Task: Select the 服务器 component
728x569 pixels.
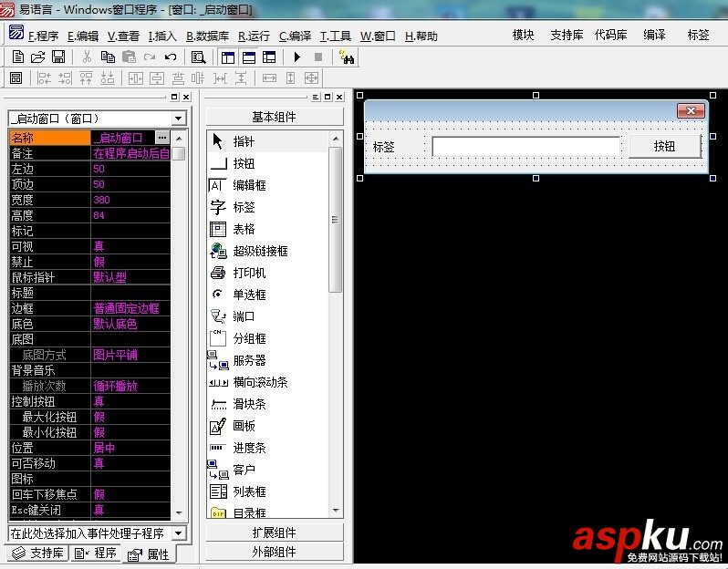Action: coord(268,360)
